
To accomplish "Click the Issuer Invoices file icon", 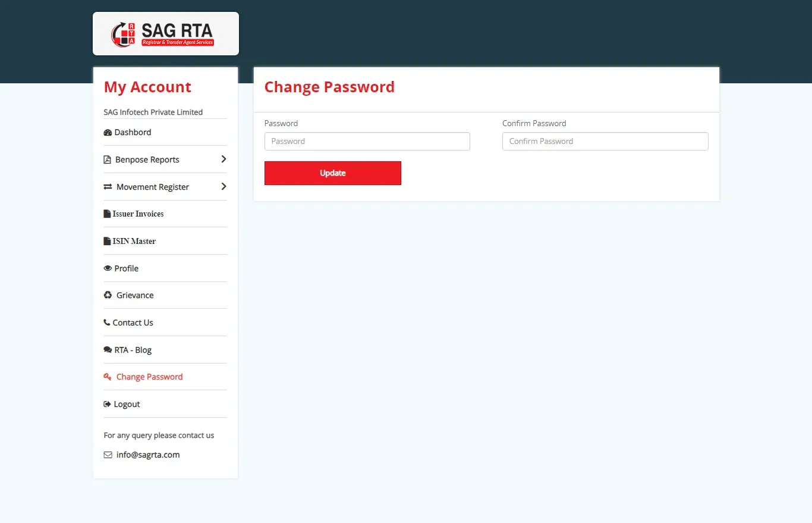I will [107, 214].
